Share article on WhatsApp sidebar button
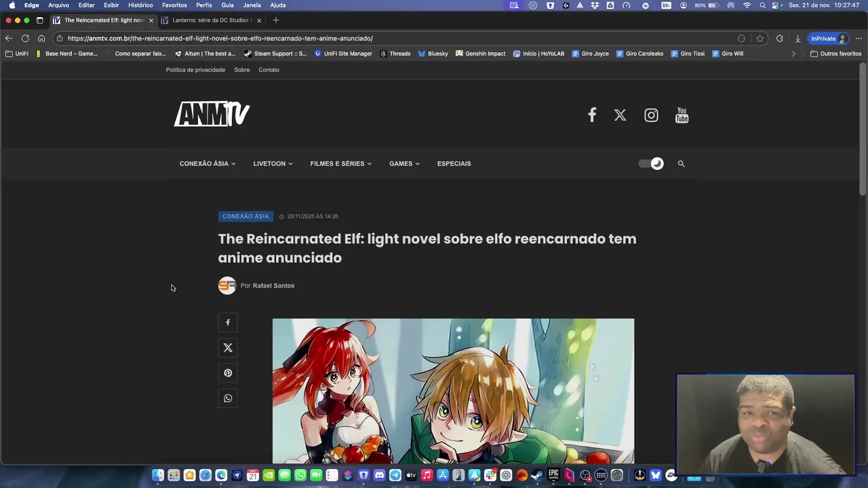 pos(228,399)
